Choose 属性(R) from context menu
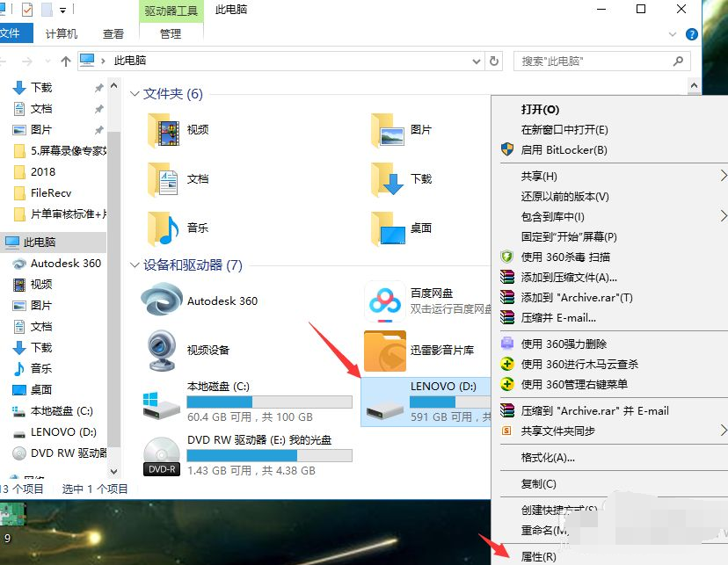This screenshot has width=728, height=565. click(x=538, y=556)
